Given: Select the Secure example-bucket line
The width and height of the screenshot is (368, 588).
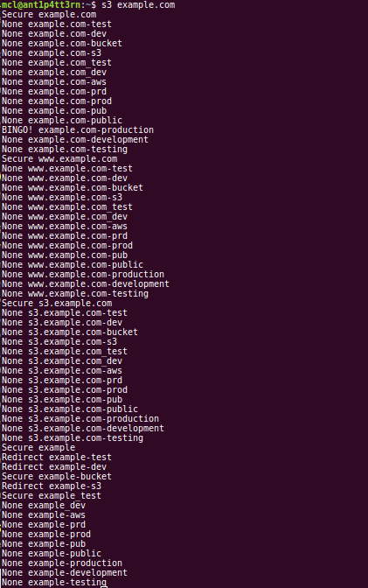Looking at the screenshot, I should point(57,477).
